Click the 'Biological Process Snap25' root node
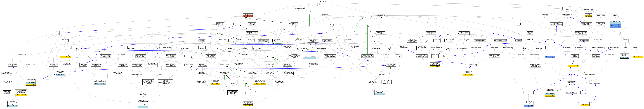The height and width of the screenshot is (109, 644). click(325, 3)
